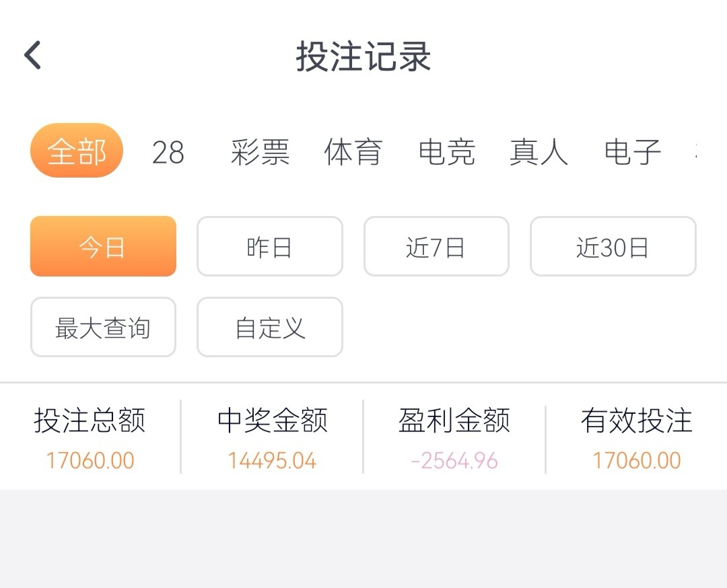Click the 投注记录 page title
Image resolution: width=727 pixels, height=588 pixels.
363,57
